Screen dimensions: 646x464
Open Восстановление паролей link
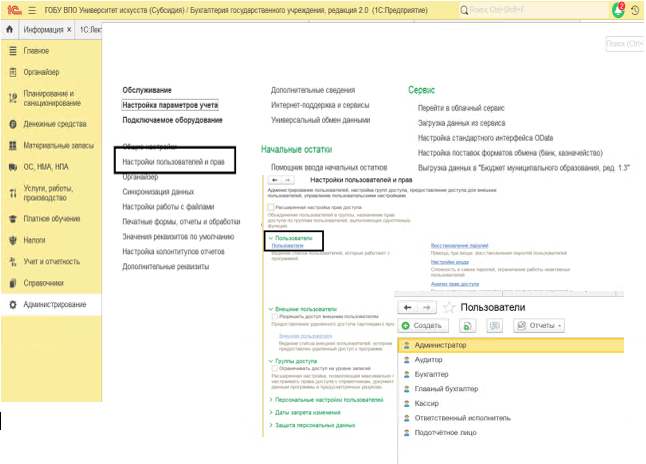pos(459,246)
